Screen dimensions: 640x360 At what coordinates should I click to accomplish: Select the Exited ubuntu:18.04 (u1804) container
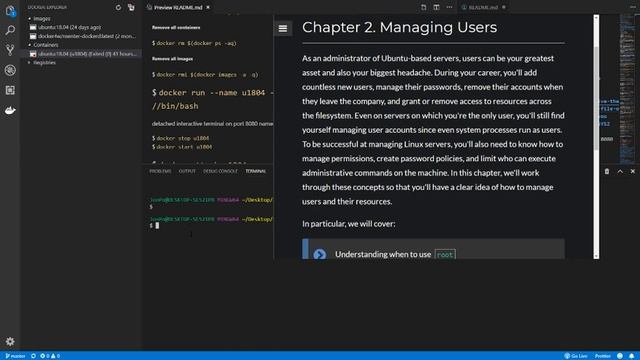(82, 53)
